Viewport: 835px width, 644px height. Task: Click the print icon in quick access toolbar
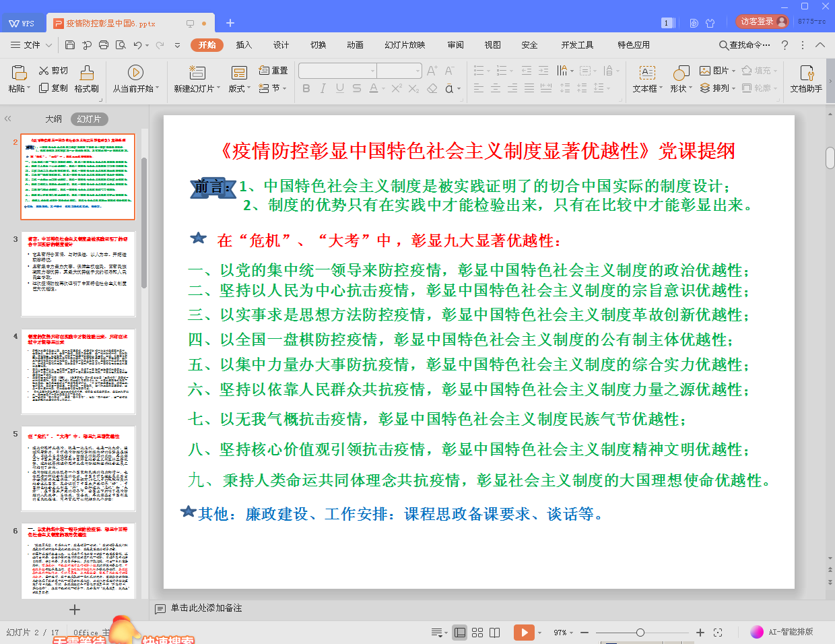pos(104,45)
